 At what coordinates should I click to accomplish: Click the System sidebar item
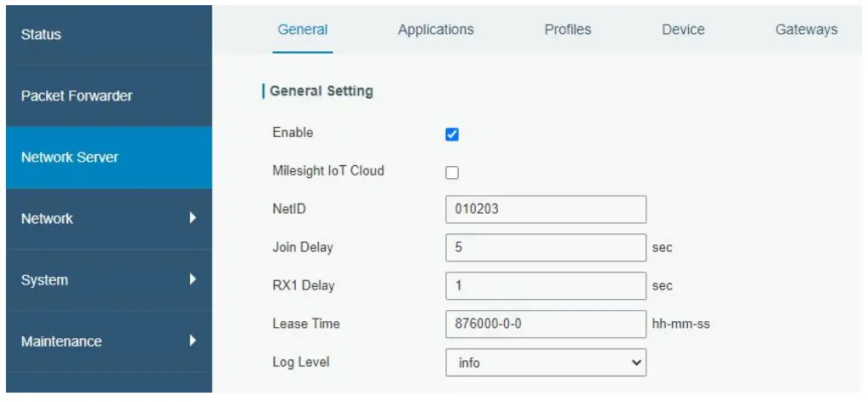click(44, 280)
